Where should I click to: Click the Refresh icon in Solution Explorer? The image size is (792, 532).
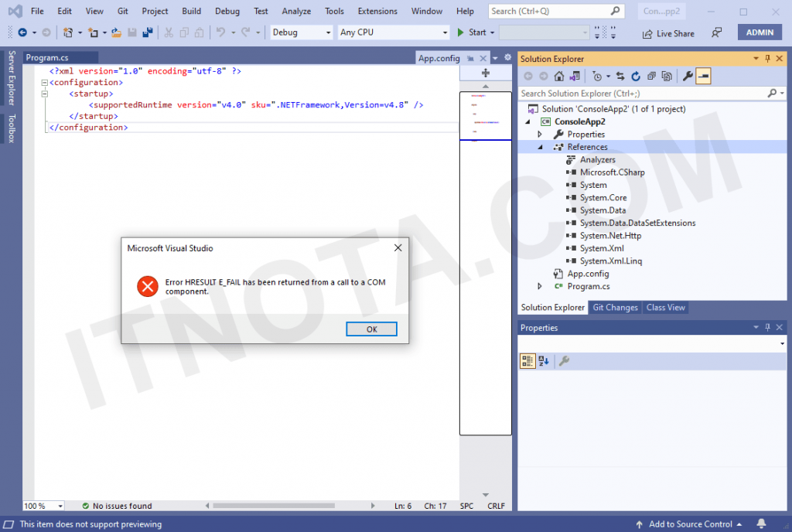[636, 76]
